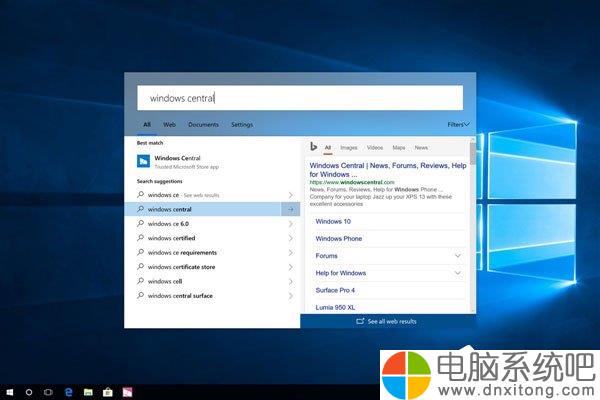Open the Windows 10 sitelink

click(x=333, y=221)
